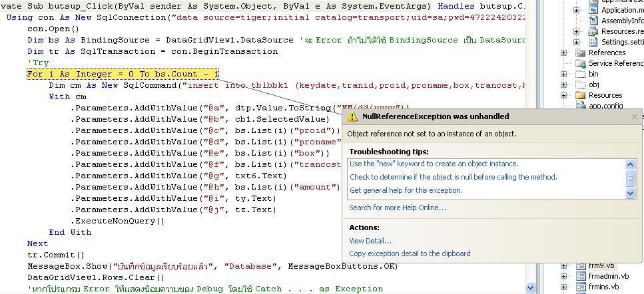The height and width of the screenshot is (294, 644).
Task: Open 'Get general help for this exception'
Action: coord(406,190)
